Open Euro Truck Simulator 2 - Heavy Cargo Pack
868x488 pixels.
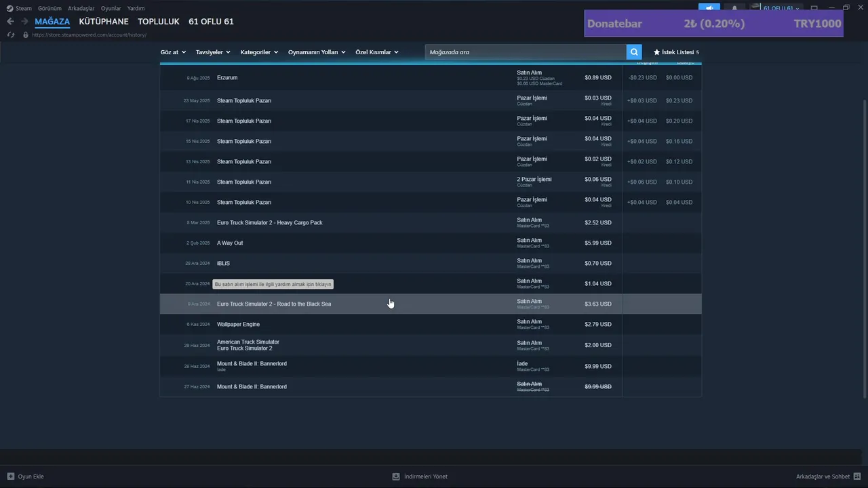tap(431, 223)
